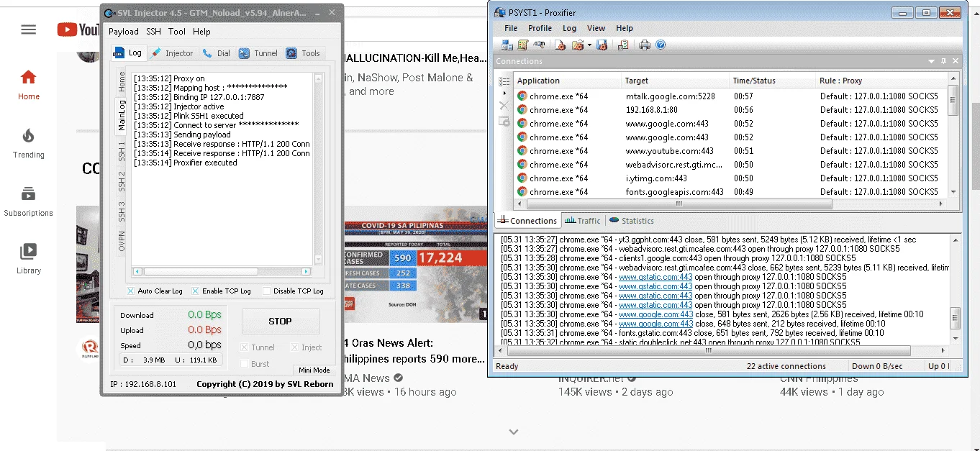Viewport: 980px width, 451px height.
Task: Open Help menu in SVL Injector
Action: click(201, 32)
